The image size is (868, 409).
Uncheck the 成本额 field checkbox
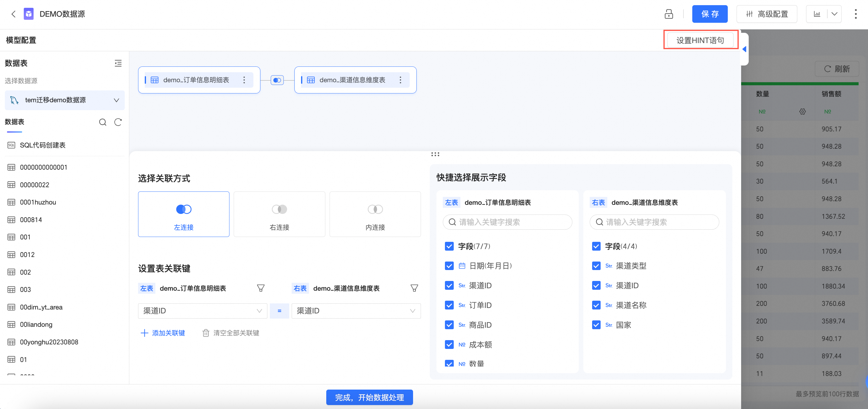[449, 344]
